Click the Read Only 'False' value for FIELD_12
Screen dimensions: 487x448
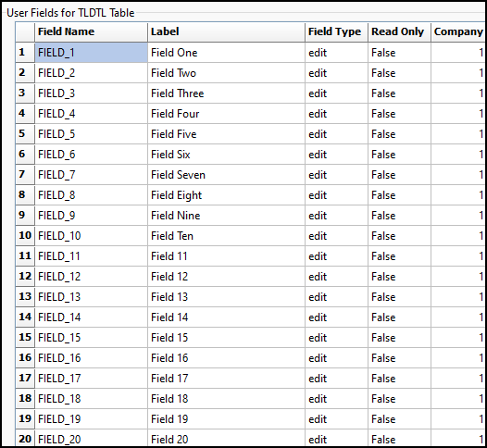pos(399,277)
